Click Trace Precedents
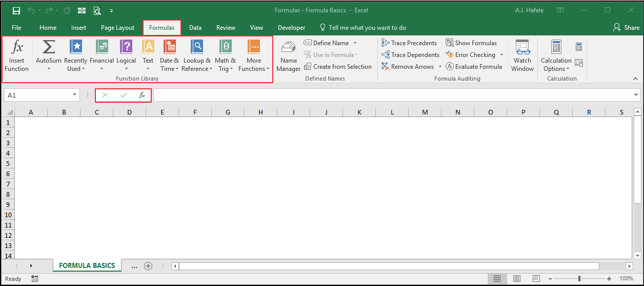This screenshot has height=286, width=644. tap(409, 43)
